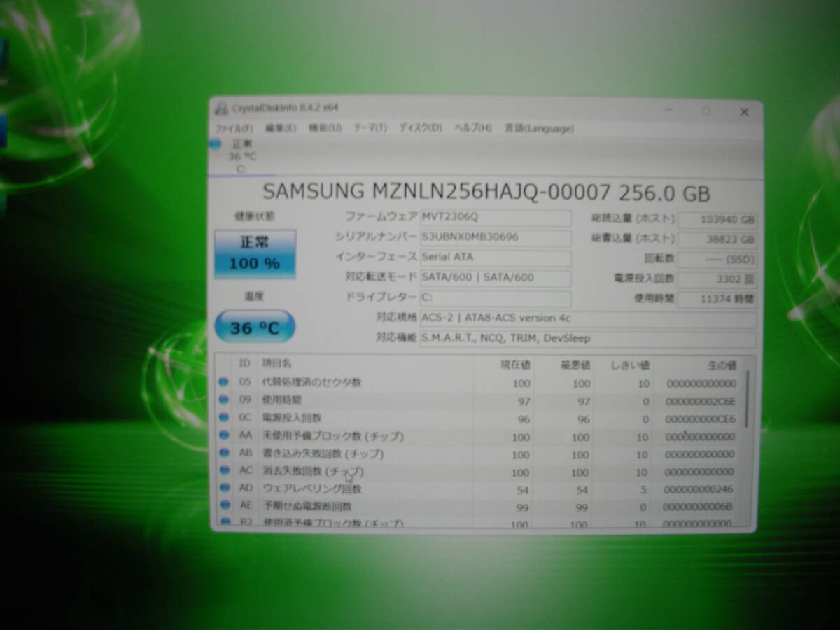Click the CrystalDiskInfo title bar app icon
Image resolution: width=840 pixels, height=630 pixels.
(221, 108)
